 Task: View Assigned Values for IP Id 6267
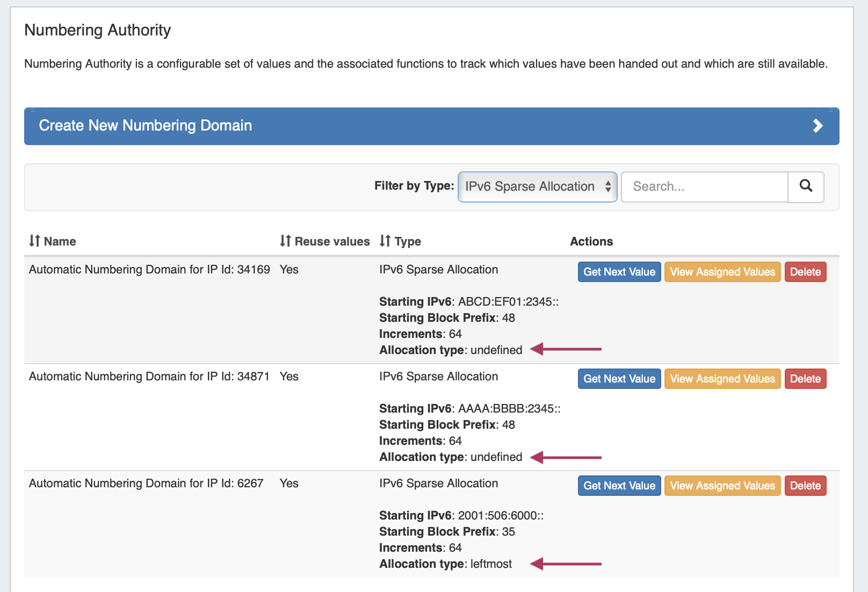722,486
